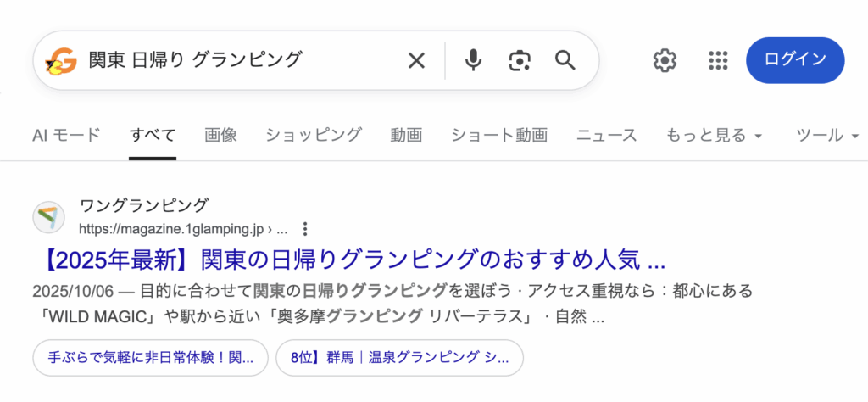
Task: Open three-dot menu beside result URL
Action: [306, 229]
